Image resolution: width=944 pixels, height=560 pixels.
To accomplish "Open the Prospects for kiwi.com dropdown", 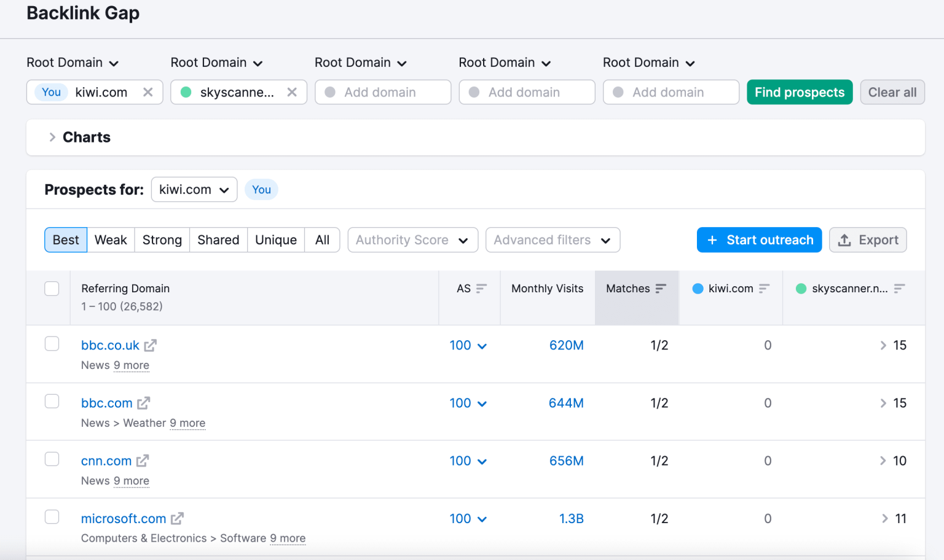I will click(194, 189).
